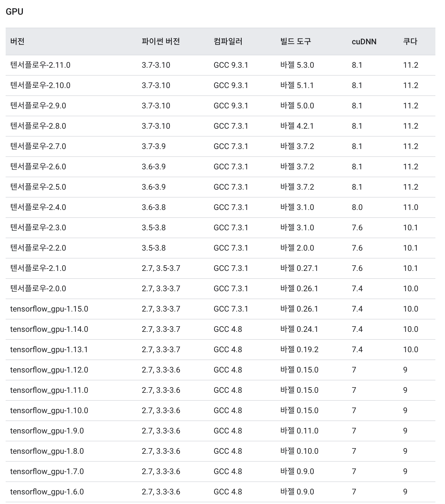Viewport: 445px width, 504px height.
Task: Click CUDA 11.0 in the 2.4.0 row
Action: point(411,207)
